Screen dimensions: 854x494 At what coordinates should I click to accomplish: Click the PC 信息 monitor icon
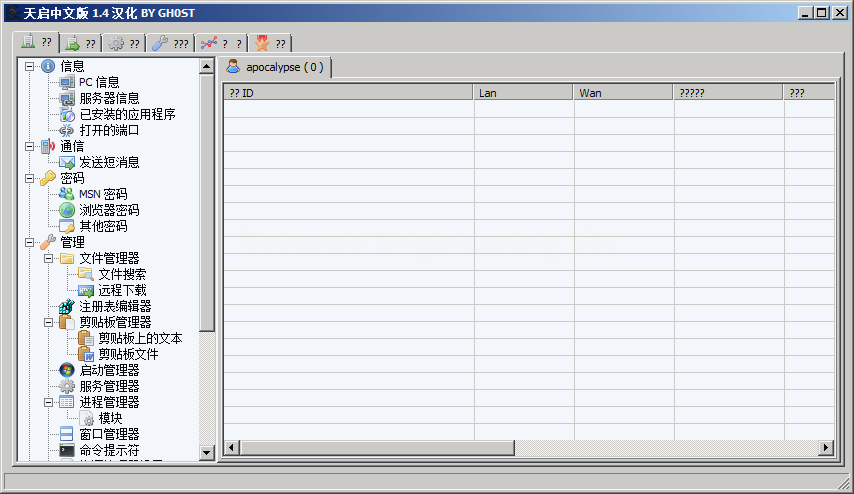pyautogui.click(x=67, y=82)
